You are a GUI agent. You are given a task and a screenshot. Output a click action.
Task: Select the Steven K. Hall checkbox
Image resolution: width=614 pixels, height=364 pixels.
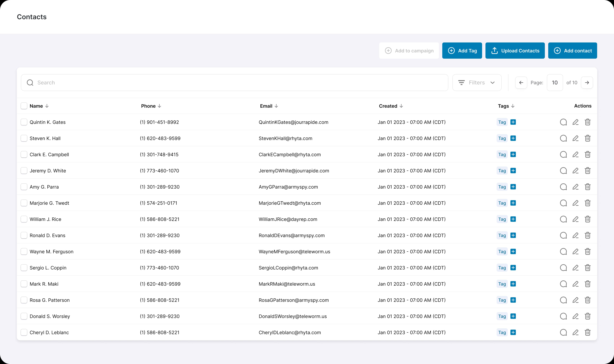click(24, 138)
